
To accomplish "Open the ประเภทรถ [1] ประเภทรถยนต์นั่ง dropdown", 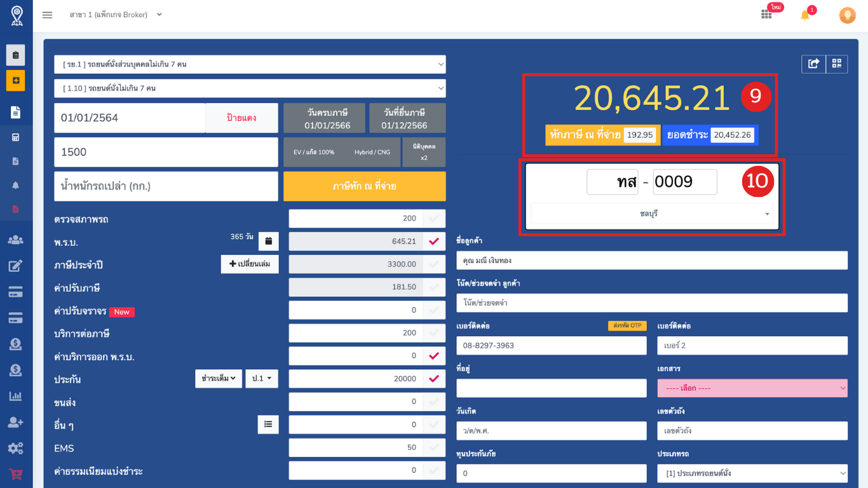I will tap(752, 473).
